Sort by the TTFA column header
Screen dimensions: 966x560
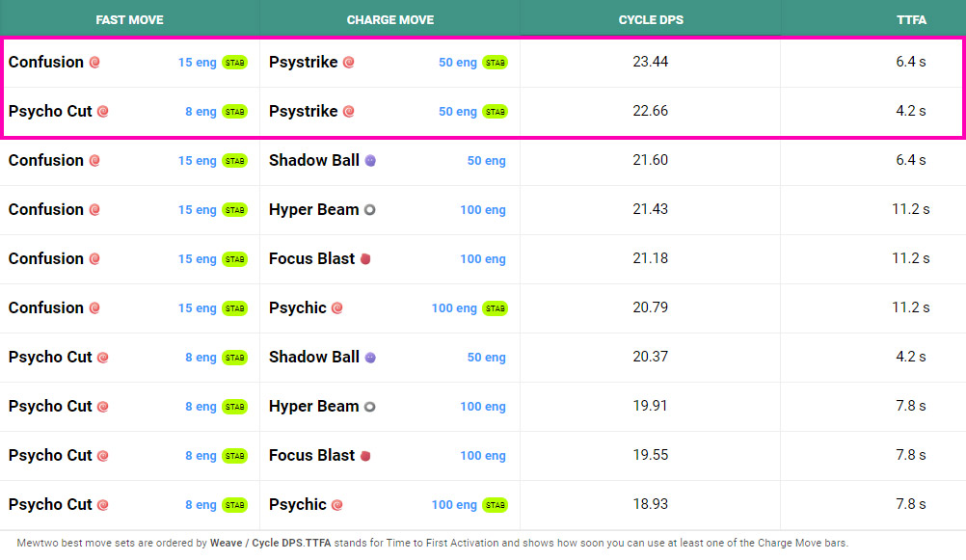tap(911, 19)
